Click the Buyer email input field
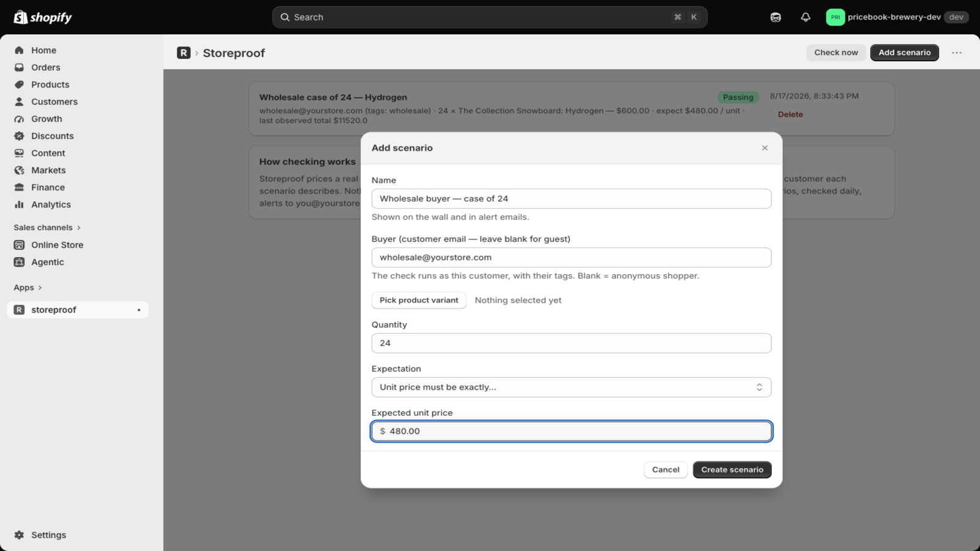 [x=571, y=257]
